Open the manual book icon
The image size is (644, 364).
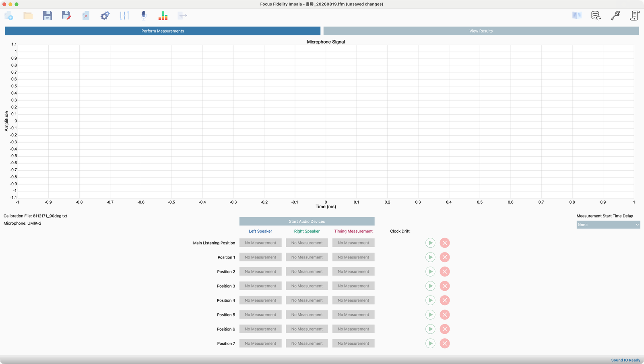[577, 16]
